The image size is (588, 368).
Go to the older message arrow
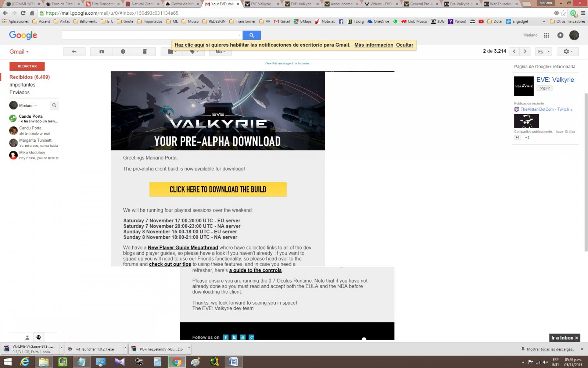click(x=525, y=52)
